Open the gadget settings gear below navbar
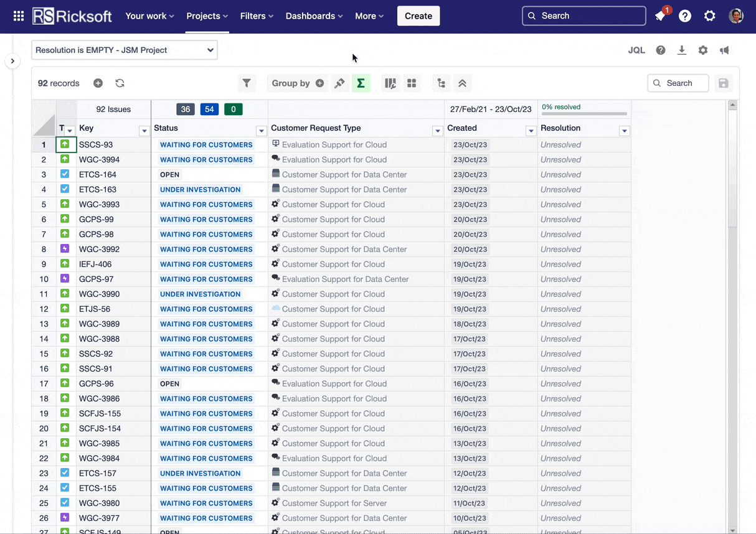This screenshot has height=534, width=756. tap(703, 50)
